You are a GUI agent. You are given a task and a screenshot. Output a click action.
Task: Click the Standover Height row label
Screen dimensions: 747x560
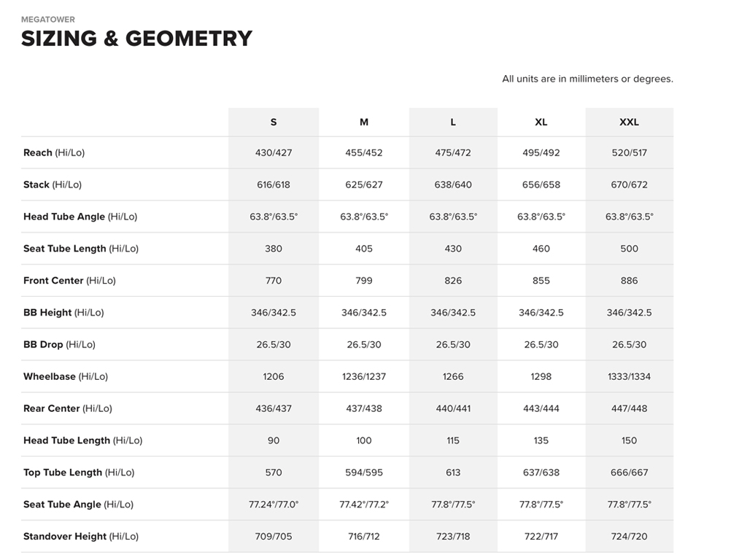pos(81,537)
